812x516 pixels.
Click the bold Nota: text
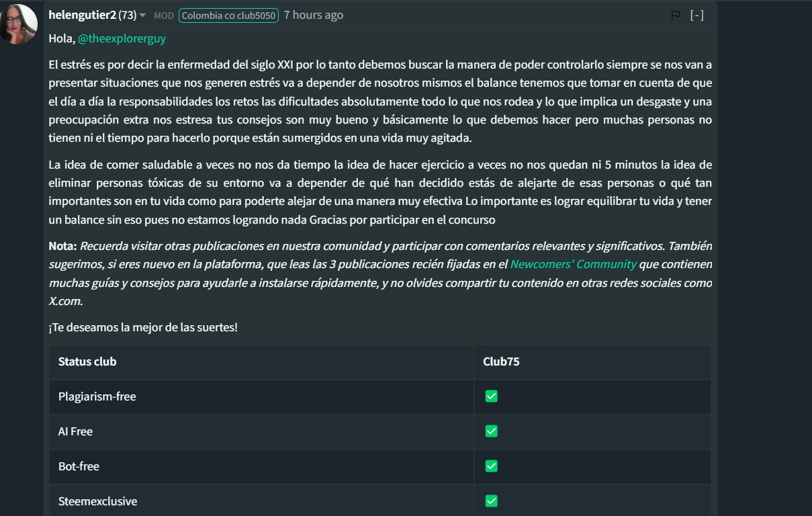coord(63,246)
